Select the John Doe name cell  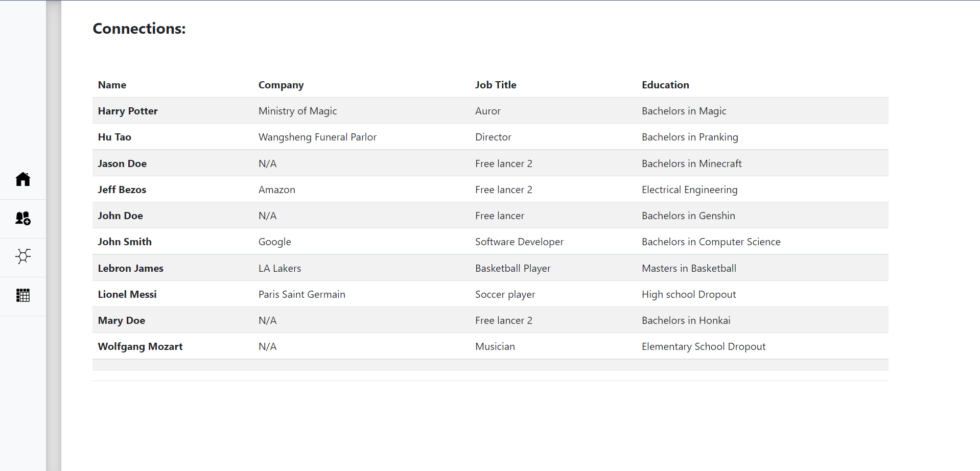120,216
